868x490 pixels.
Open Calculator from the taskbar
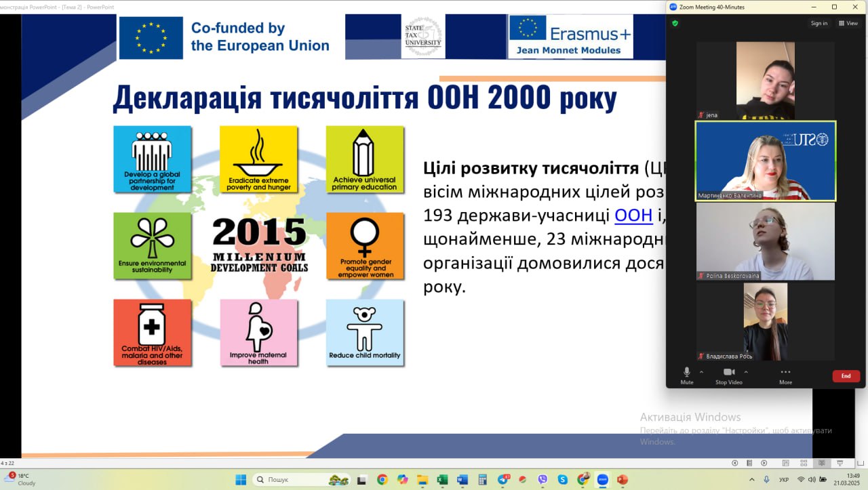[483, 480]
